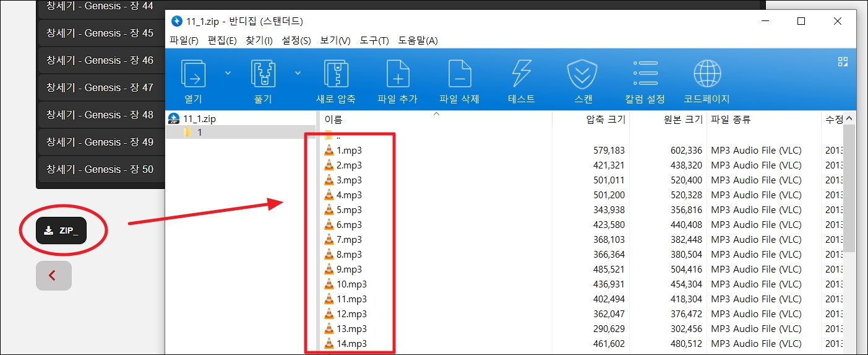The width and height of the screenshot is (868, 355).
Task: Create a new archive with 새로 압축
Action: (x=335, y=81)
